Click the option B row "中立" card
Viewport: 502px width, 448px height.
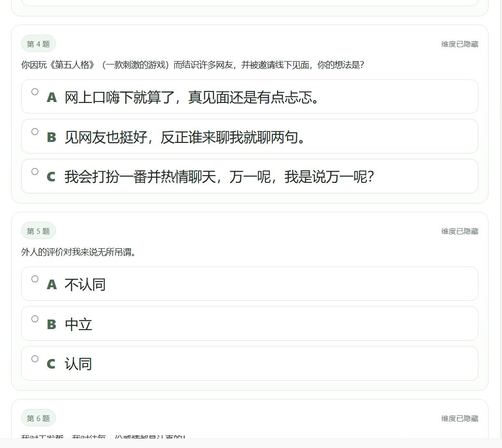pyautogui.click(x=250, y=323)
